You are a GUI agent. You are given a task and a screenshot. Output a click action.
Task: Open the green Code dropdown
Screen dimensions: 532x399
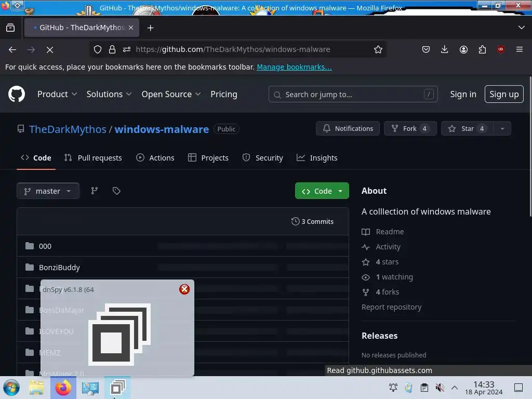[x=322, y=191]
